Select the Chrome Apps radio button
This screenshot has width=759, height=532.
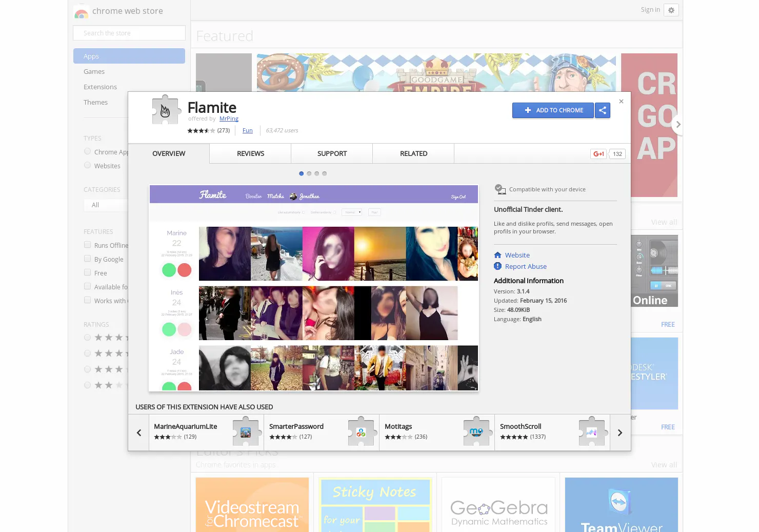click(x=88, y=151)
